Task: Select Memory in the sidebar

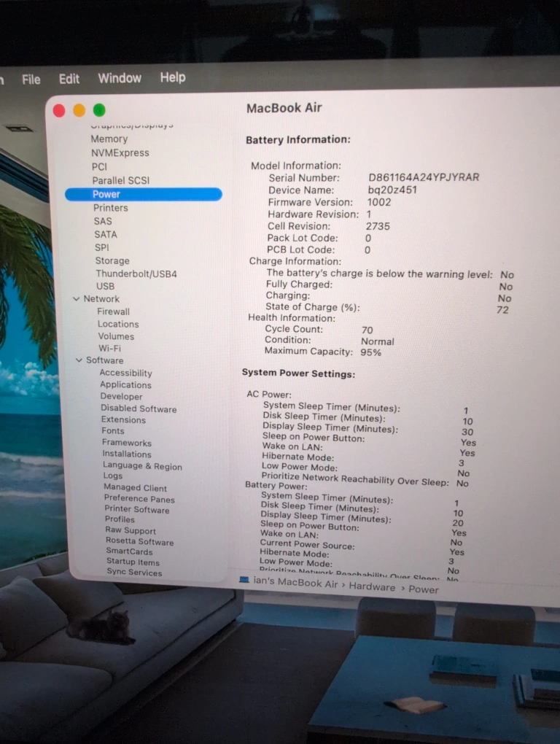Action: tap(109, 139)
